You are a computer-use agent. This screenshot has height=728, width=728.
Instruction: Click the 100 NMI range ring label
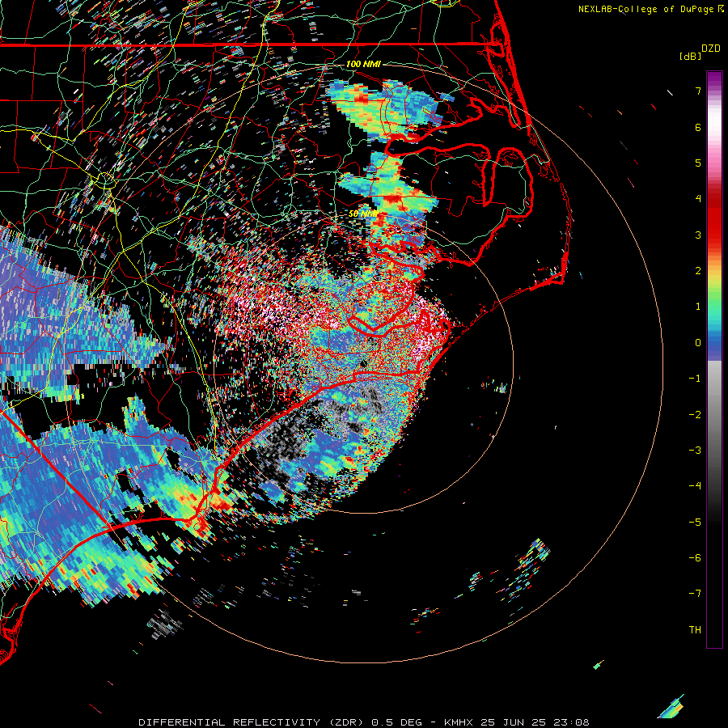click(x=363, y=64)
